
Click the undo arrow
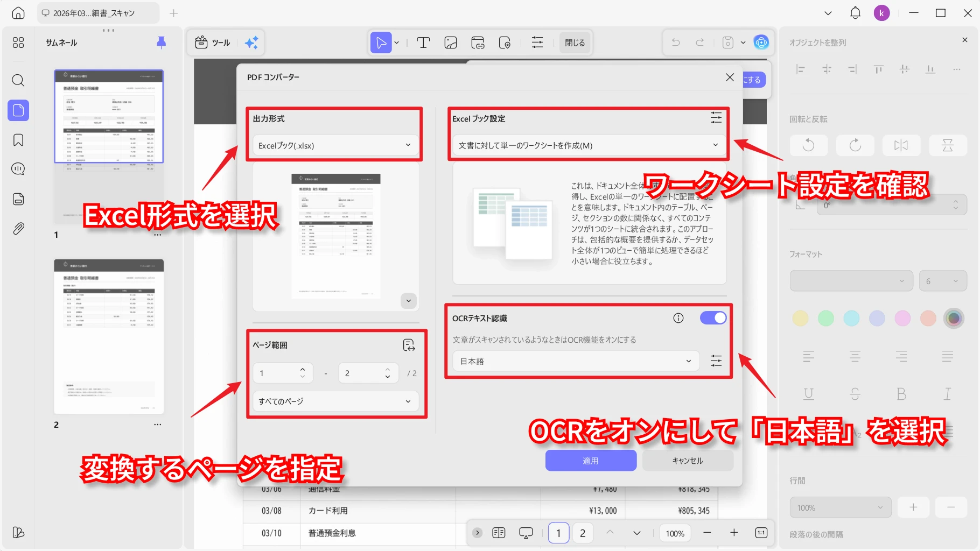(676, 43)
